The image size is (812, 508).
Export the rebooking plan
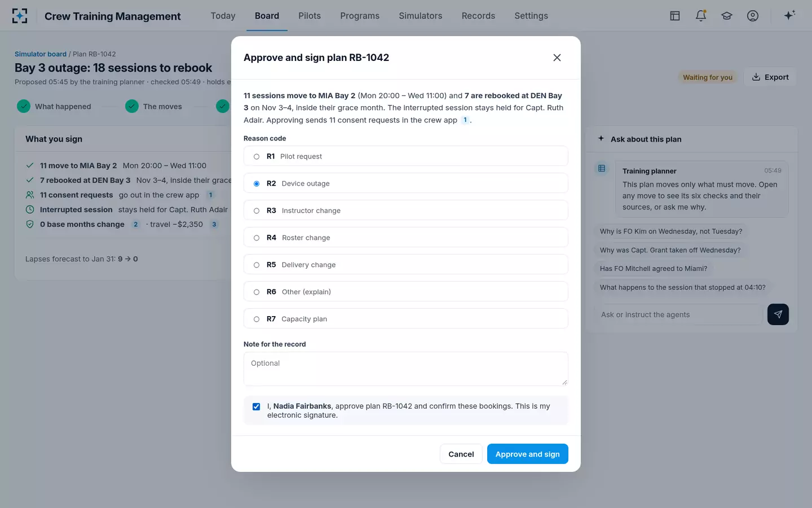click(x=770, y=77)
